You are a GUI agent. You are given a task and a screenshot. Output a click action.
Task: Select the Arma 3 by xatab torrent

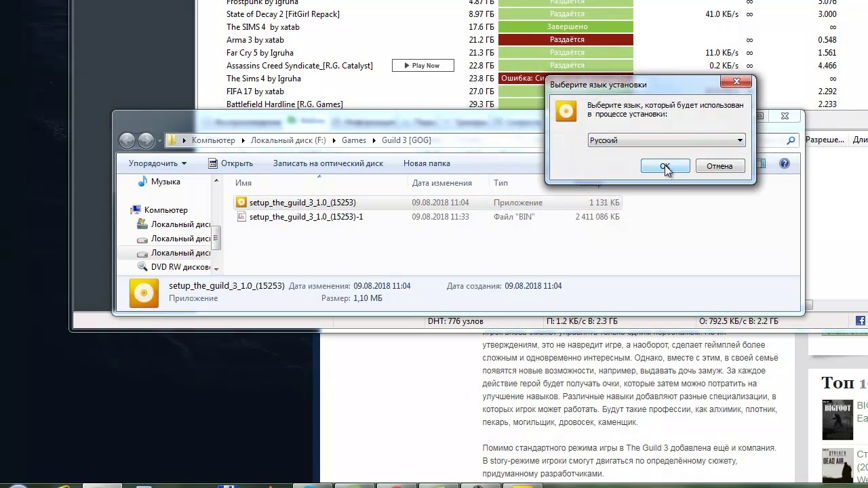(255, 40)
